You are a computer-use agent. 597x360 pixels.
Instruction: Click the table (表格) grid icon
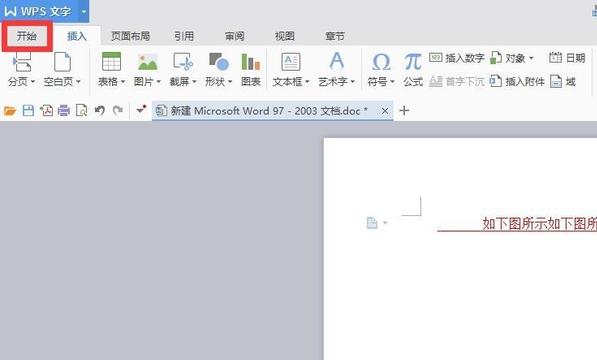(x=112, y=61)
